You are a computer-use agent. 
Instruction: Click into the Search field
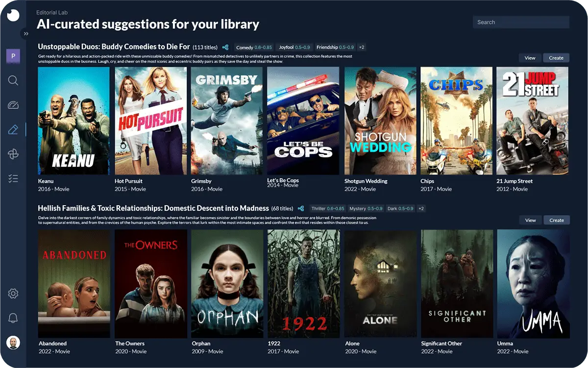click(x=521, y=22)
